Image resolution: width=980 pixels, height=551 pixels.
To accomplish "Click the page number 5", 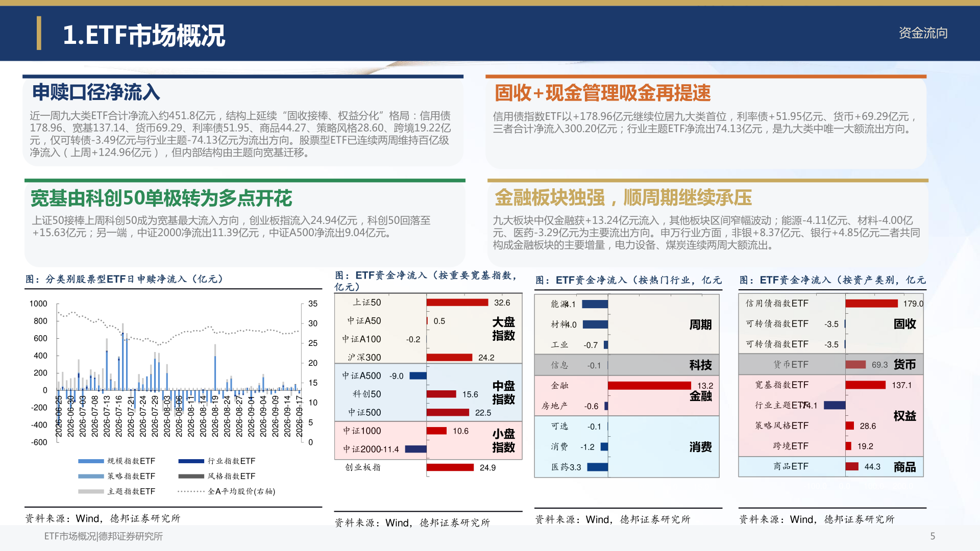I will (x=933, y=536).
